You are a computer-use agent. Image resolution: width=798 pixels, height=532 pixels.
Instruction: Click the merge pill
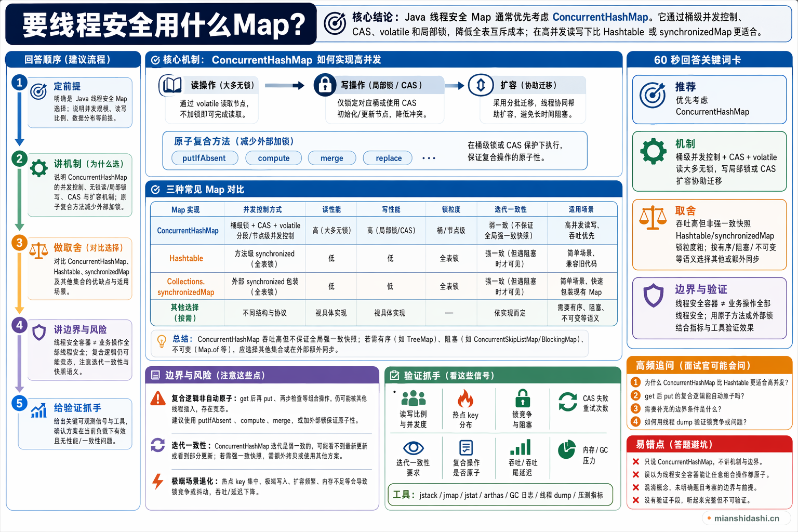pos(332,158)
